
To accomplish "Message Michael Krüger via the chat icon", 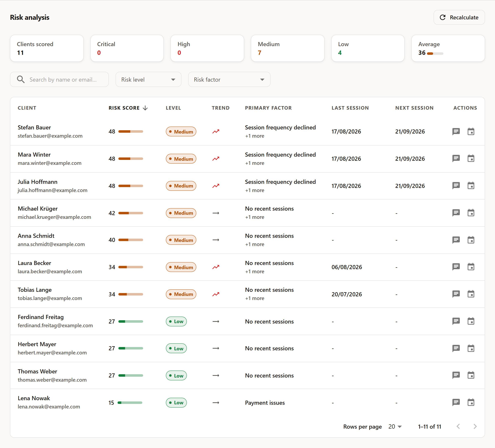I will (x=456, y=213).
